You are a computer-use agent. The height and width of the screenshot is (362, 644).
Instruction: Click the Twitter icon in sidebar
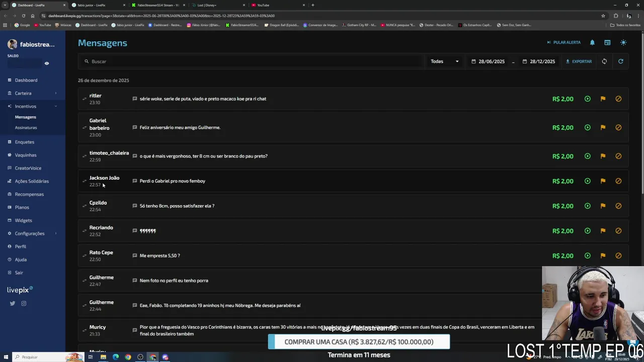(13, 303)
